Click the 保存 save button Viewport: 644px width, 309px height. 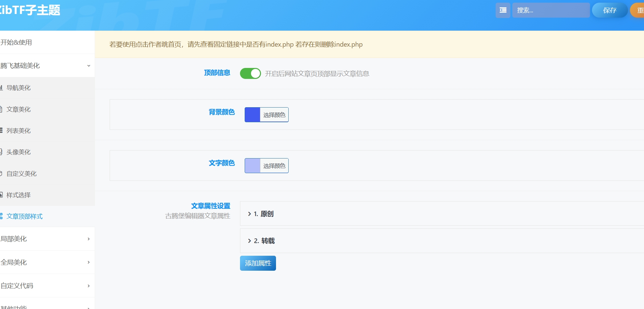(x=610, y=10)
